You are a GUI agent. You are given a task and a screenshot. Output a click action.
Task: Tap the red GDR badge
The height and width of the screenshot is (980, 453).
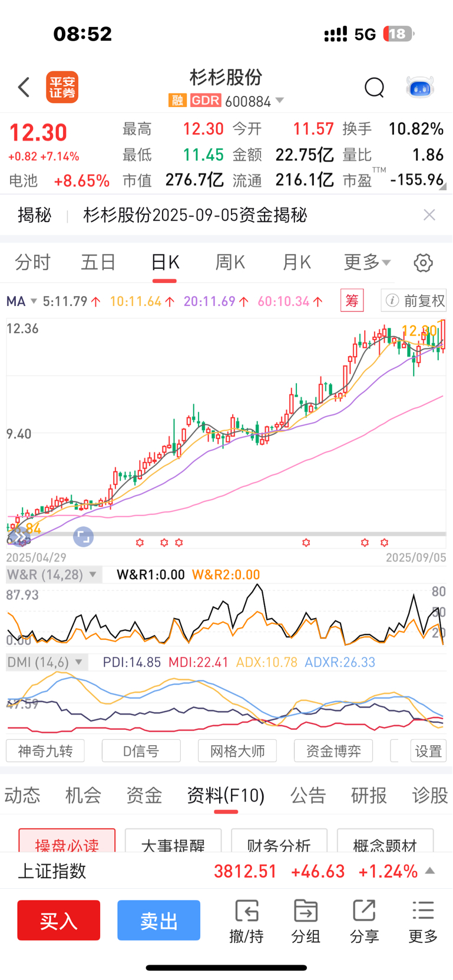206,101
